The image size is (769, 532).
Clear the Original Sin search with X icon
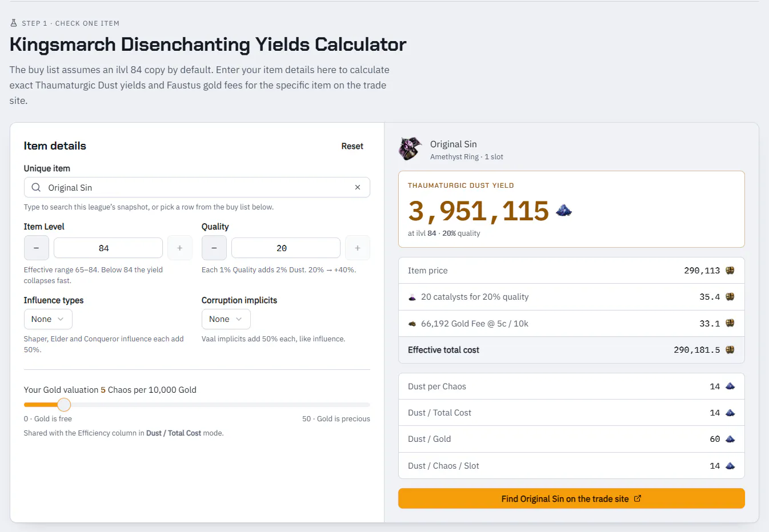click(358, 187)
